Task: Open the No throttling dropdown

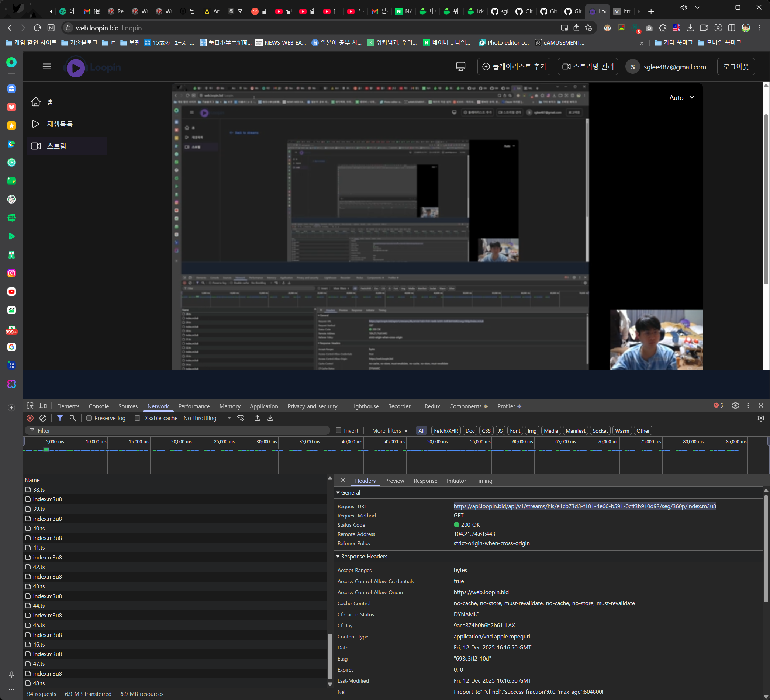Action: pyautogui.click(x=207, y=418)
